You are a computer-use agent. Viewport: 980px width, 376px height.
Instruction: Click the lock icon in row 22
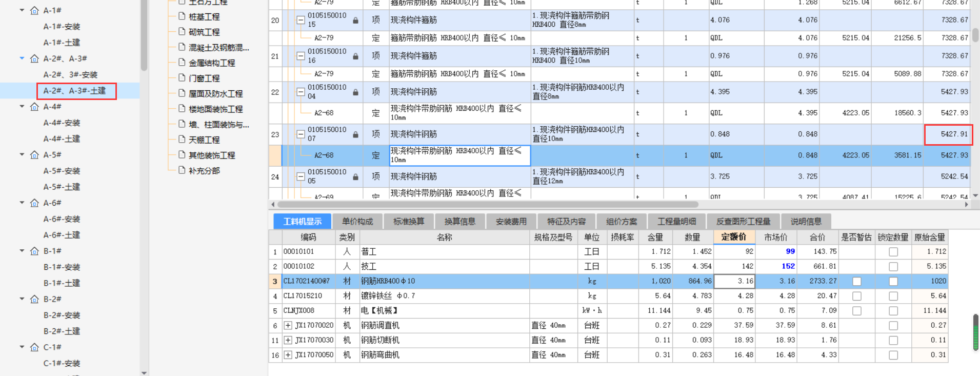coord(355,92)
